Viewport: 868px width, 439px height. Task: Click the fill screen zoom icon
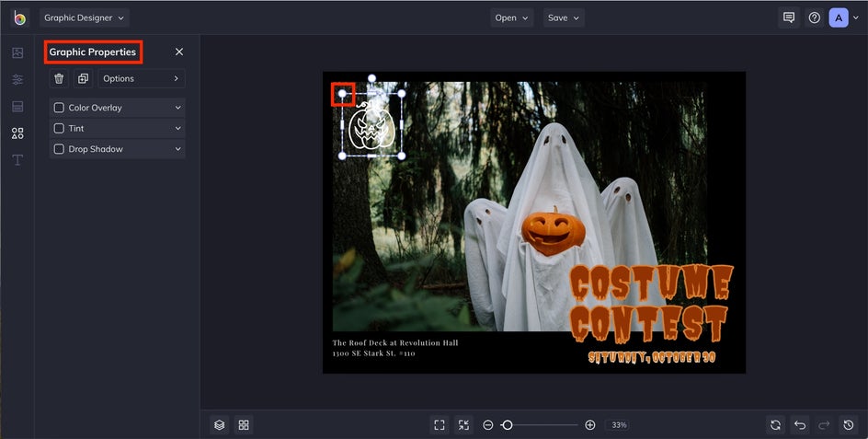464,425
